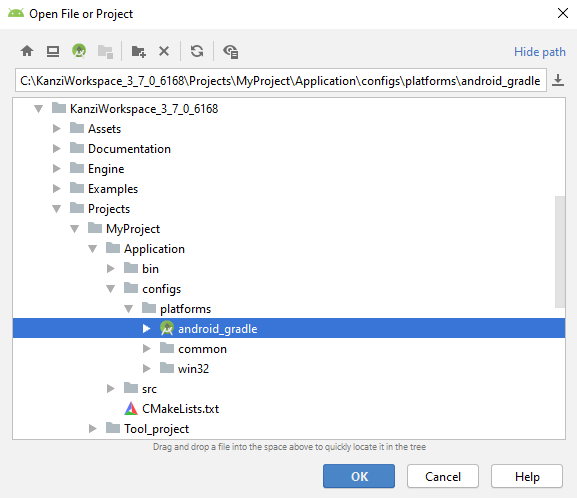The image size is (577, 498).
Task: Expand the Examples folder arrow
Action: [56, 188]
